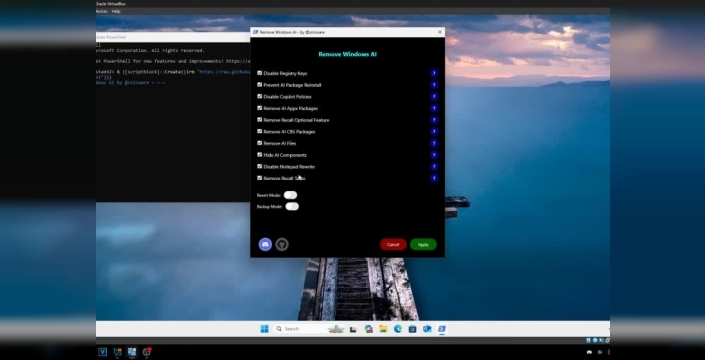The height and width of the screenshot is (360, 705).
Task: Open help for Disable Copilot Policies
Action: coord(434,97)
